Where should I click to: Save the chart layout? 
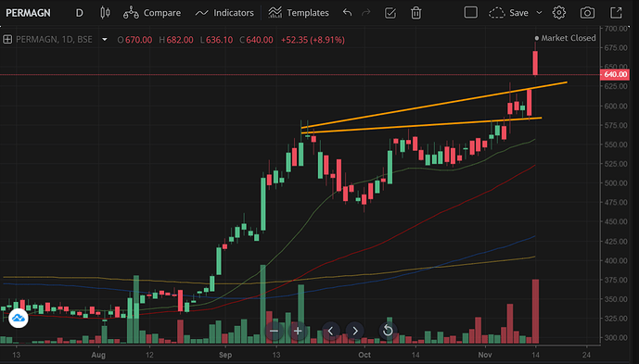508,13
